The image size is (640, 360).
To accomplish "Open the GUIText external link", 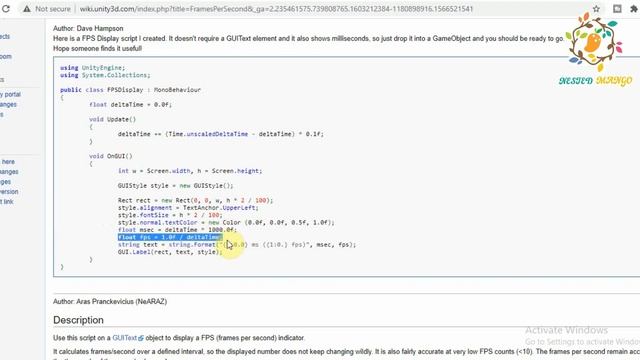I will 124,338.
